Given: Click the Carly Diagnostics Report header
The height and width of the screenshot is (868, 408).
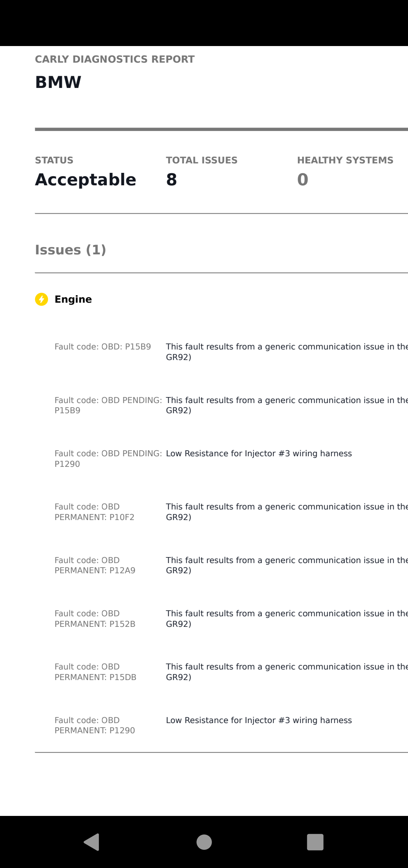Looking at the screenshot, I should [x=114, y=59].
